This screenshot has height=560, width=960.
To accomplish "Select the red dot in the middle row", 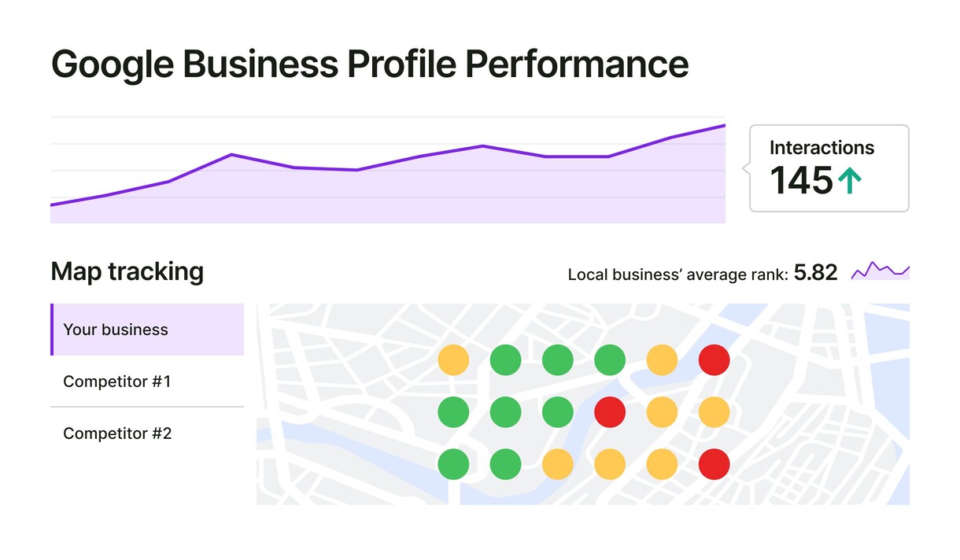I will [x=610, y=412].
